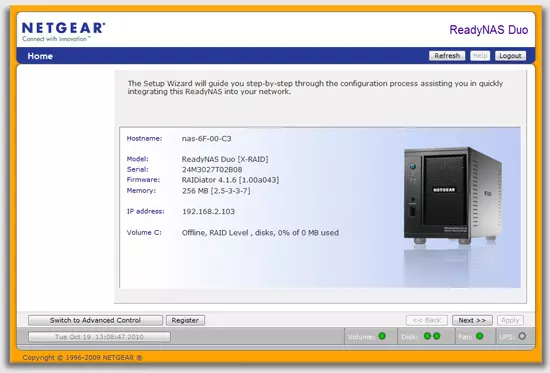Viewport: 550px width, 373px height.
Task: Click the disabled Back button
Action: (x=427, y=320)
